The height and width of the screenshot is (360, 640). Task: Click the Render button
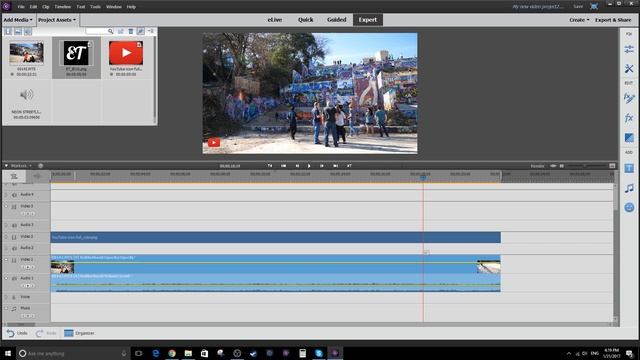(537, 166)
